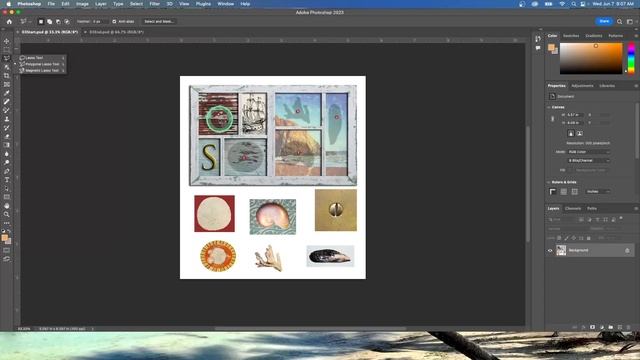Select the Zoom tool

pos(7,214)
